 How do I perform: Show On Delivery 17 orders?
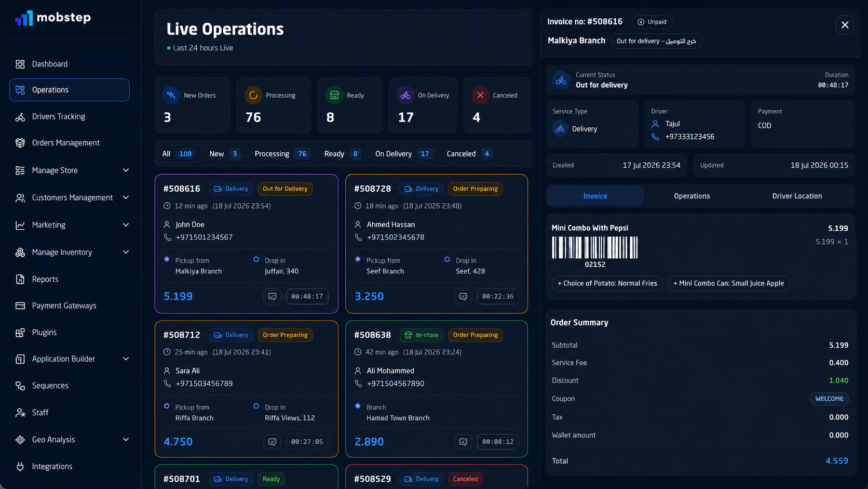click(404, 154)
